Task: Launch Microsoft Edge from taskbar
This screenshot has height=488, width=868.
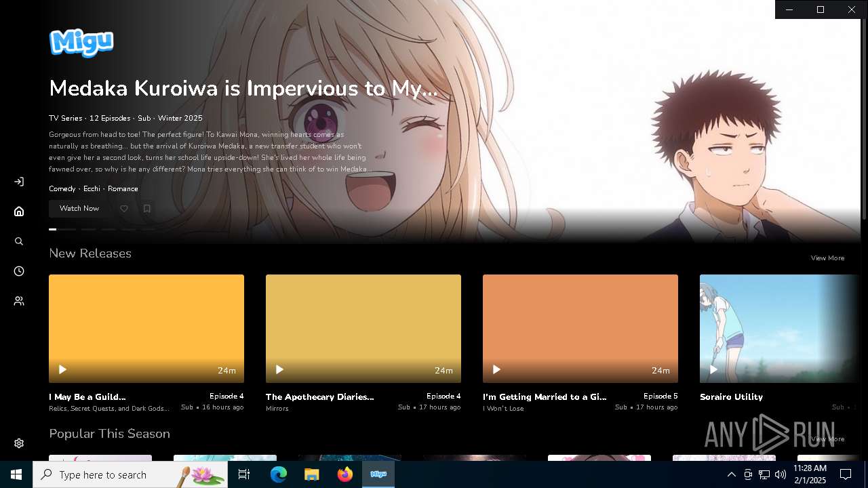Action: (x=279, y=474)
